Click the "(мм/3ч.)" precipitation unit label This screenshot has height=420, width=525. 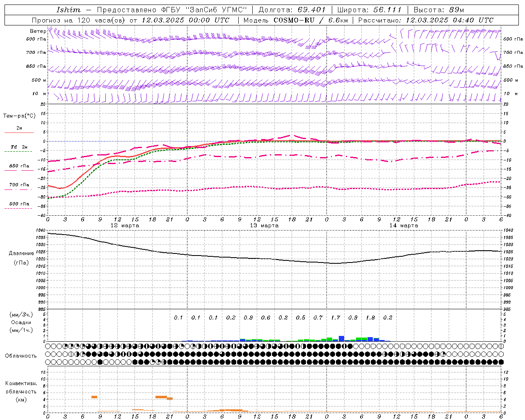[21, 315]
